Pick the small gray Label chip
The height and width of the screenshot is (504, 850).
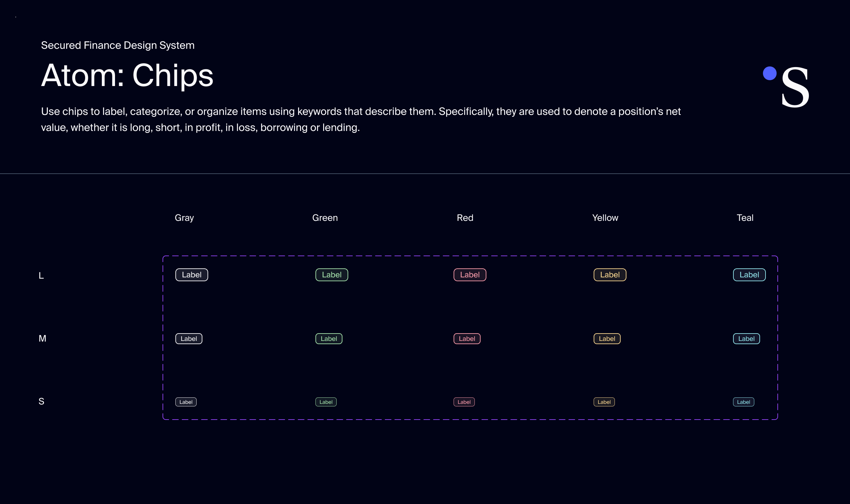coord(186,402)
